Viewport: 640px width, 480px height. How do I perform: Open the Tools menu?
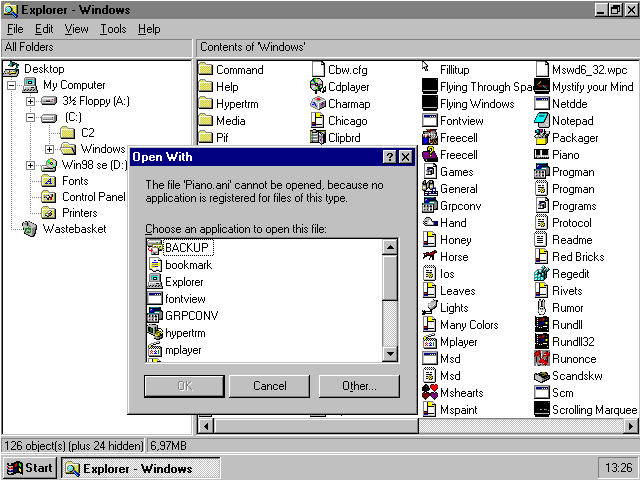113,29
